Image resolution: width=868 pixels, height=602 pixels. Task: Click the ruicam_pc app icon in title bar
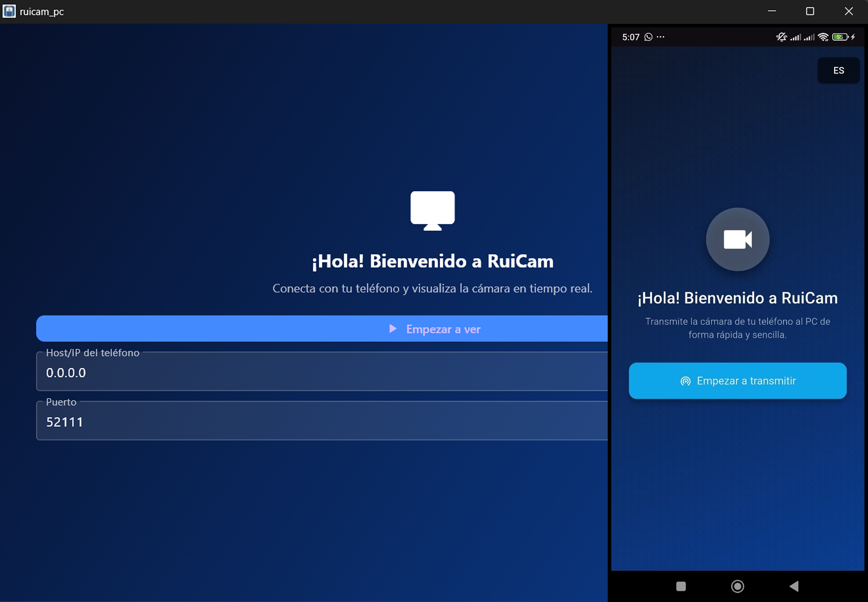9,11
